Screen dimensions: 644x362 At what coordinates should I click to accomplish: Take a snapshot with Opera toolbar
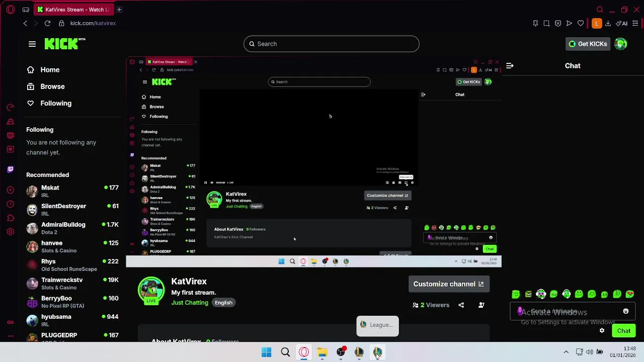point(546,23)
